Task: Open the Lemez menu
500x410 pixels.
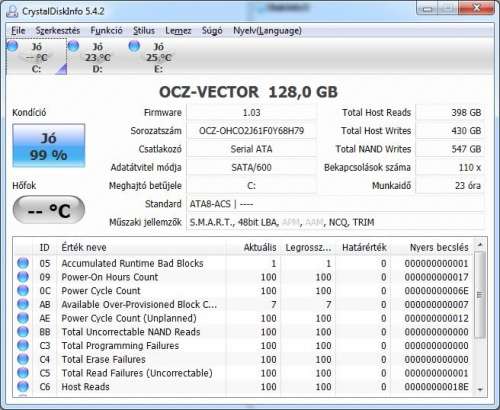Action: click(x=178, y=31)
